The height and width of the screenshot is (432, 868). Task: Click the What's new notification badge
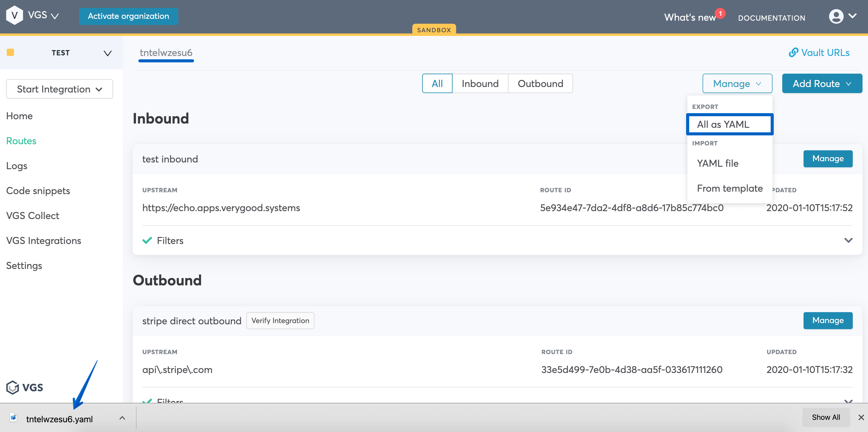tap(720, 13)
